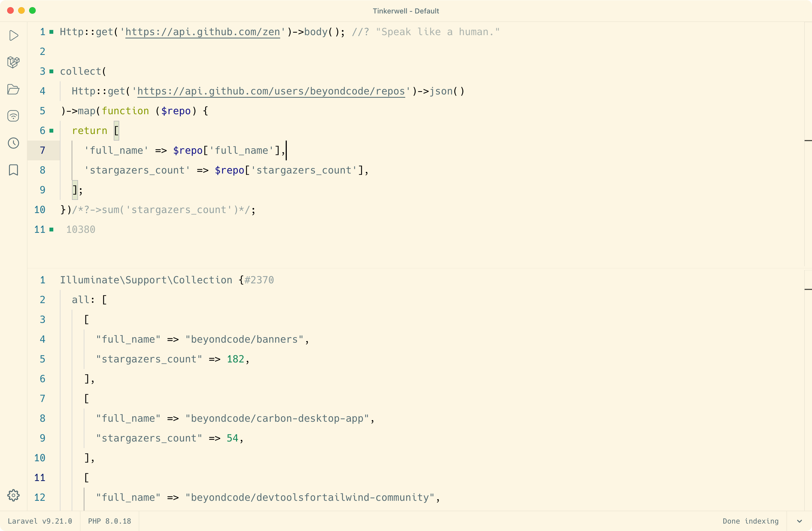Viewport: 812px width, 531px height.
Task: Open the api.github.com/zen URL link
Action: click(x=203, y=32)
